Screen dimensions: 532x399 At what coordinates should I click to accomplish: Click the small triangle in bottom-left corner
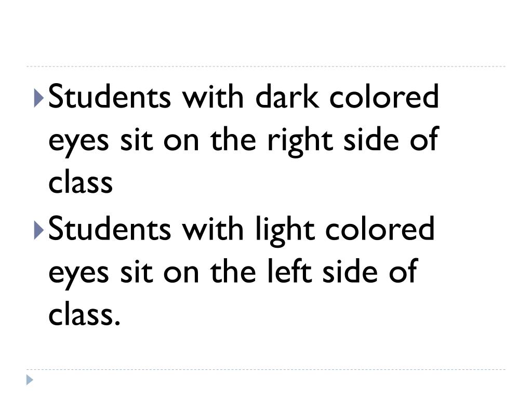click(x=30, y=380)
